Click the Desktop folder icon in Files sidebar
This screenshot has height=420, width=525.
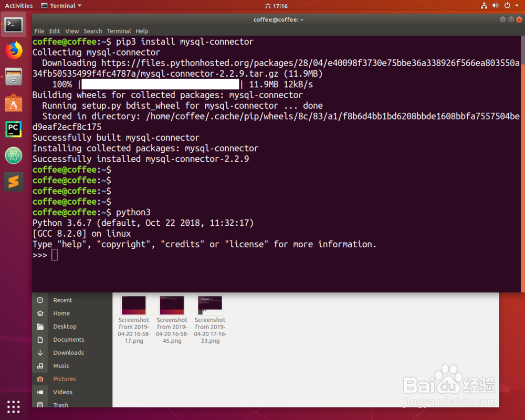click(x=40, y=326)
